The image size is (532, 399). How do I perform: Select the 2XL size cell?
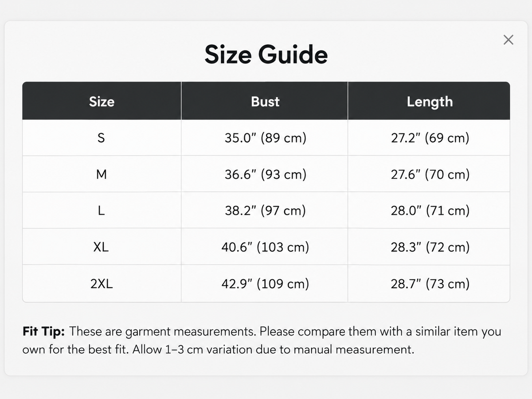pos(102,284)
